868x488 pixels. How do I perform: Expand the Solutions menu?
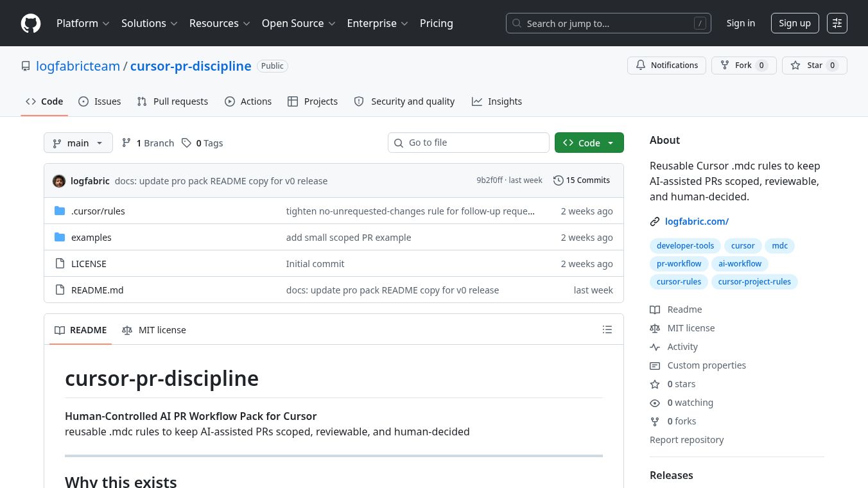149,23
